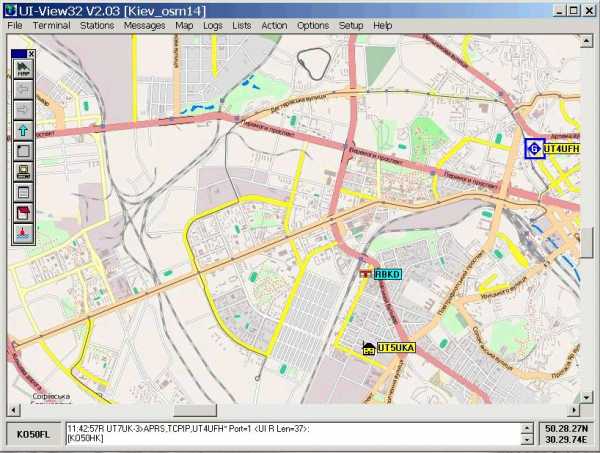Image resolution: width=600 pixels, height=453 pixels.
Task: Open the Map menu
Action: coord(184,25)
